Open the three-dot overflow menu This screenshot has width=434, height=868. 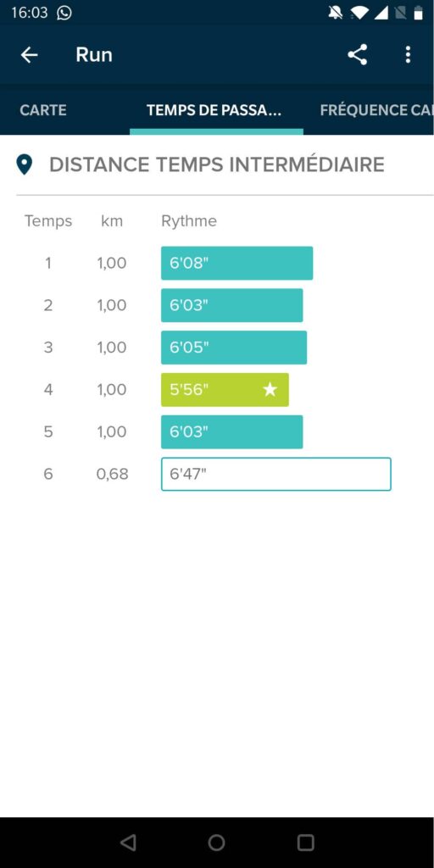[x=408, y=54]
